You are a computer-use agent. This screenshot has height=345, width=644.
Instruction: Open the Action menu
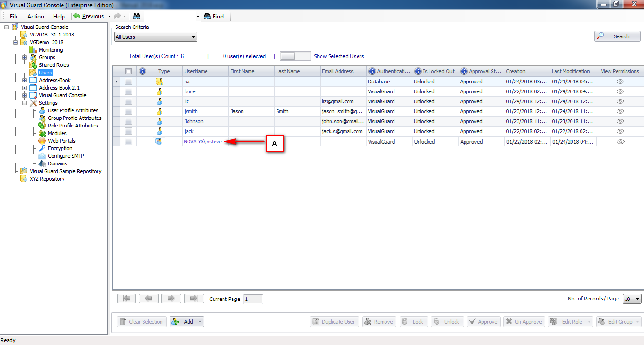36,16
